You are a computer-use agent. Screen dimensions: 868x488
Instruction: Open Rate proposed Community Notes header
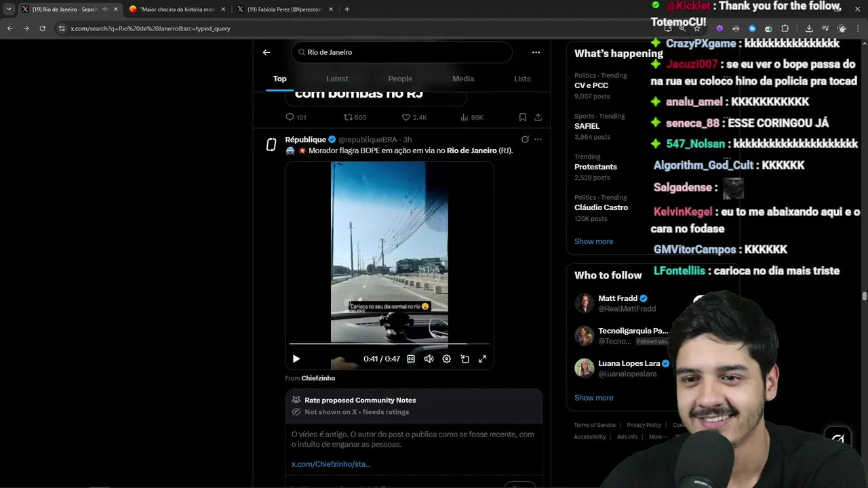[414, 406]
